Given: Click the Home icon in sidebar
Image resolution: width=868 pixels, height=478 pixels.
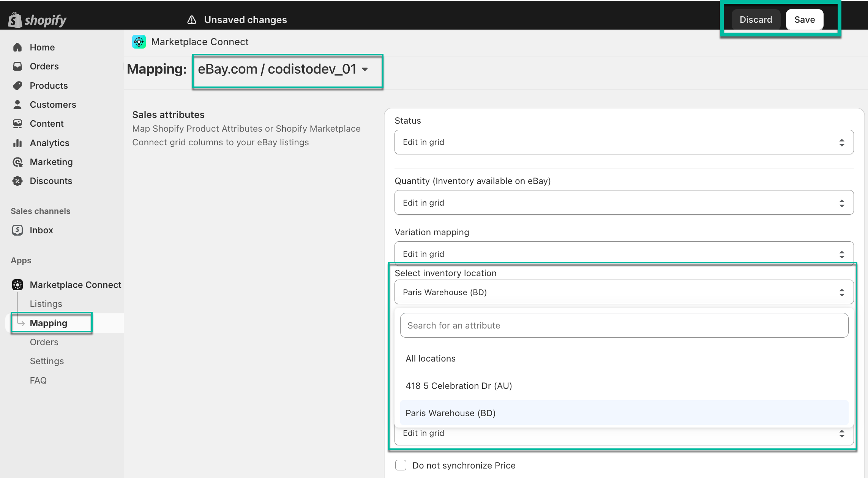Looking at the screenshot, I should (x=17, y=47).
